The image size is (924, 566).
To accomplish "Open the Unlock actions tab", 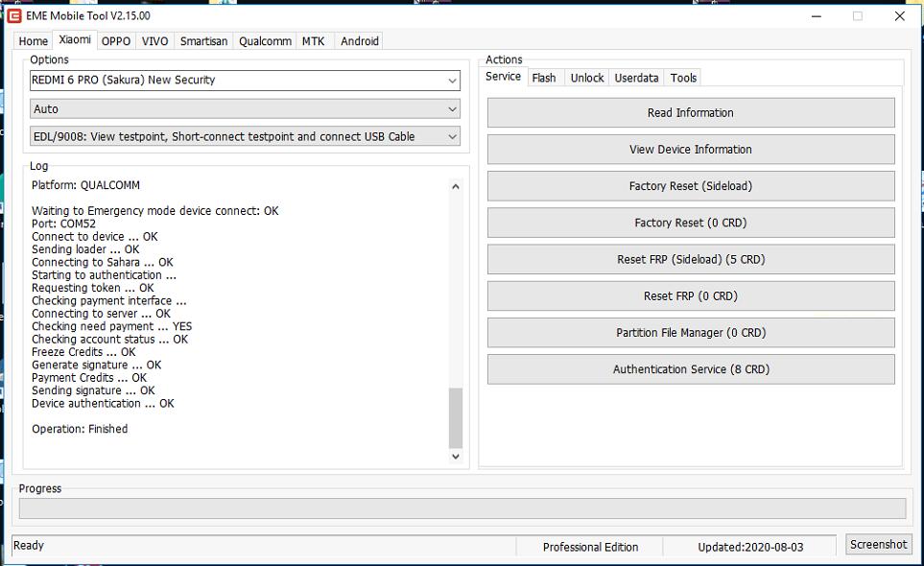I will tap(587, 78).
